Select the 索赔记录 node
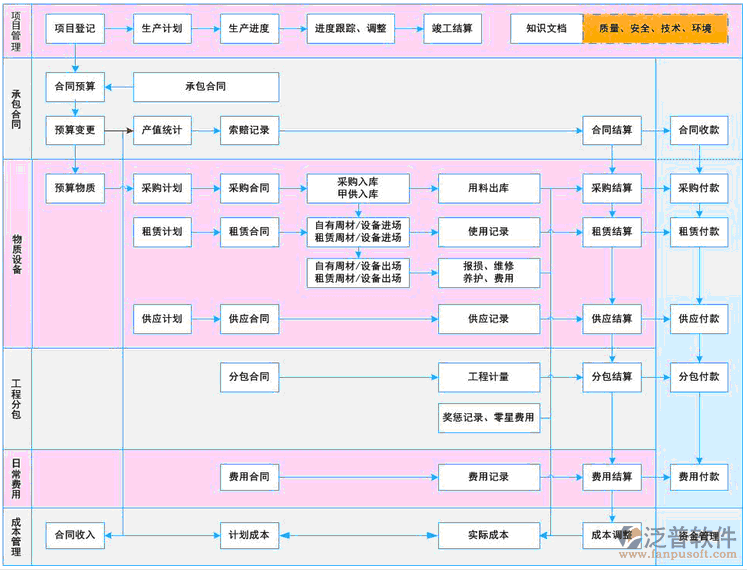The width and height of the screenshot is (747, 570). click(x=249, y=130)
